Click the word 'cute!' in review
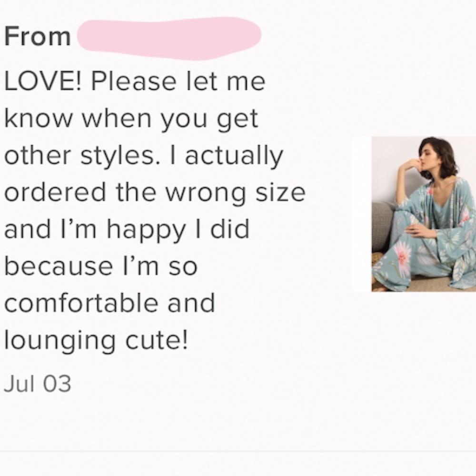The width and height of the screenshot is (476, 476). coord(157,340)
